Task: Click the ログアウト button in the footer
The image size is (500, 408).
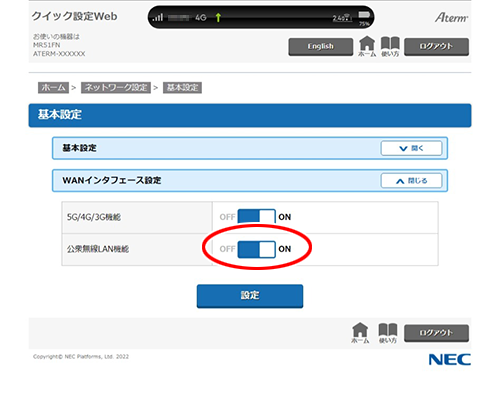Action: (x=436, y=333)
